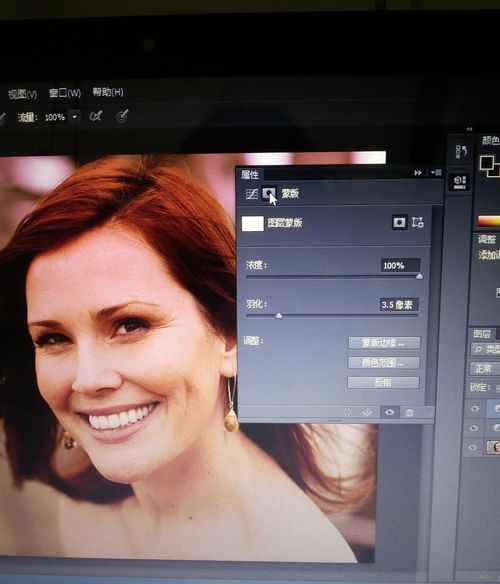Viewport: 500px width, 584px height.
Task: Select the curves adjustment icon in Properties
Action: pos(251,194)
